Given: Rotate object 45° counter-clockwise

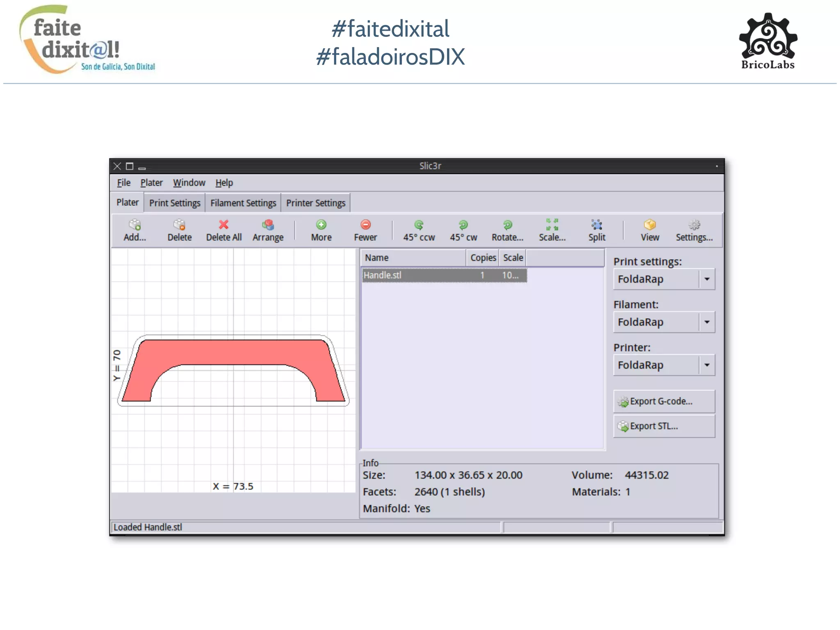Looking at the screenshot, I should click(x=419, y=225).
